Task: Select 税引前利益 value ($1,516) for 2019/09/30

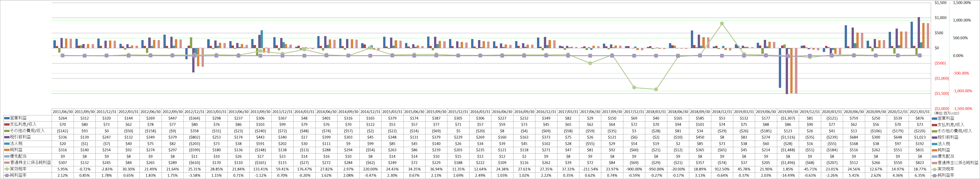Action: 788,137
